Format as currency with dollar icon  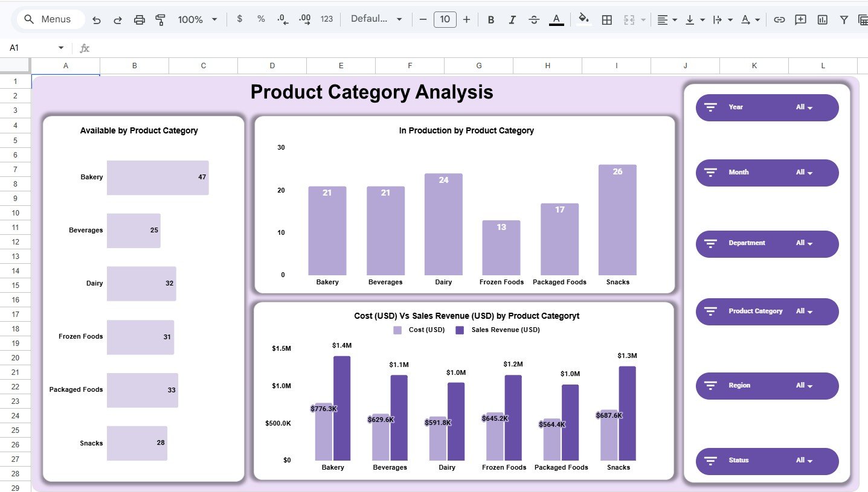point(240,19)
